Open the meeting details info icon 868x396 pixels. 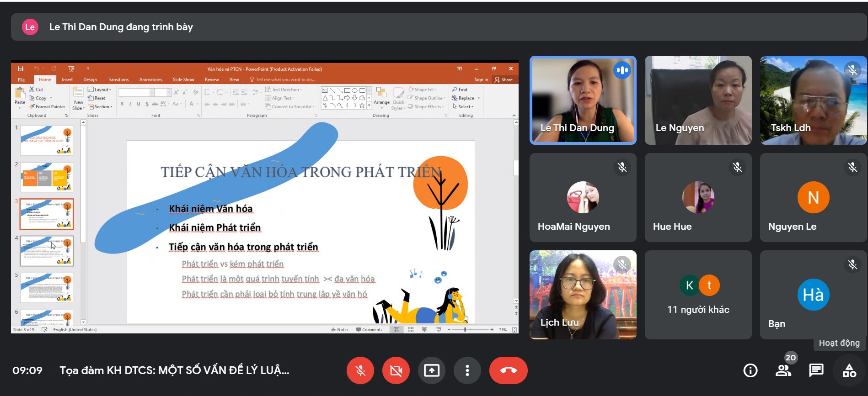click(750, 370)
